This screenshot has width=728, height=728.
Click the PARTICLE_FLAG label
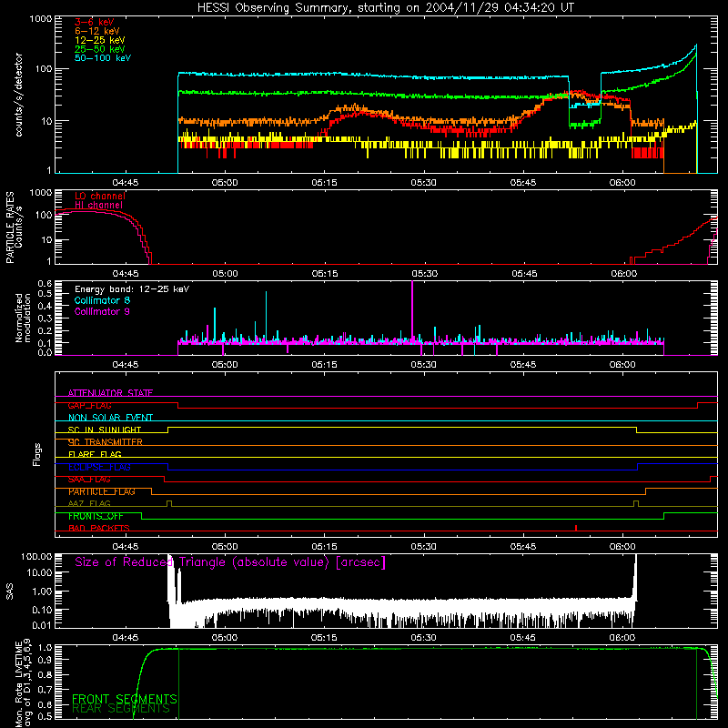point(102,491)
